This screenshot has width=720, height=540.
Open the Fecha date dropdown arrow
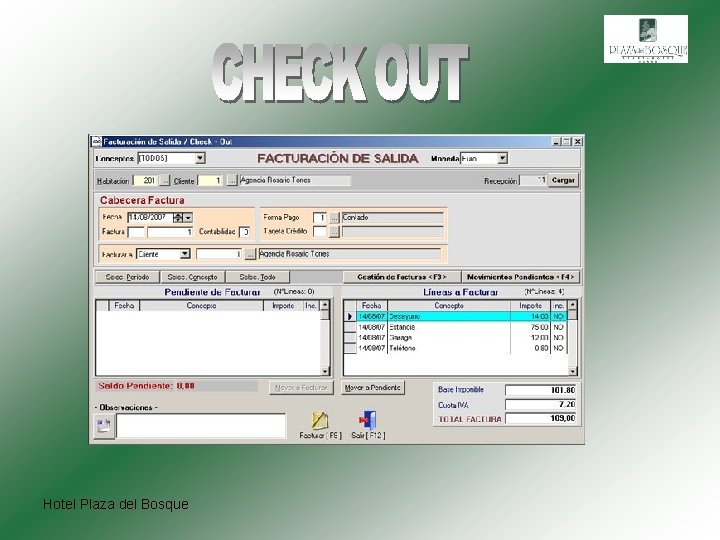tap(188, 218)
